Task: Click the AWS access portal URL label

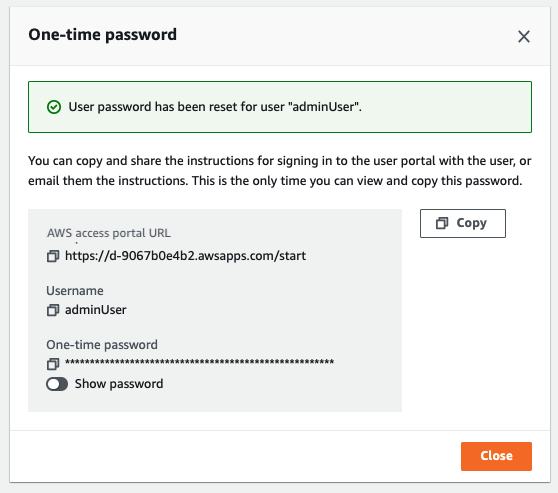Action: pyautogui.click(x=109, y=233)
